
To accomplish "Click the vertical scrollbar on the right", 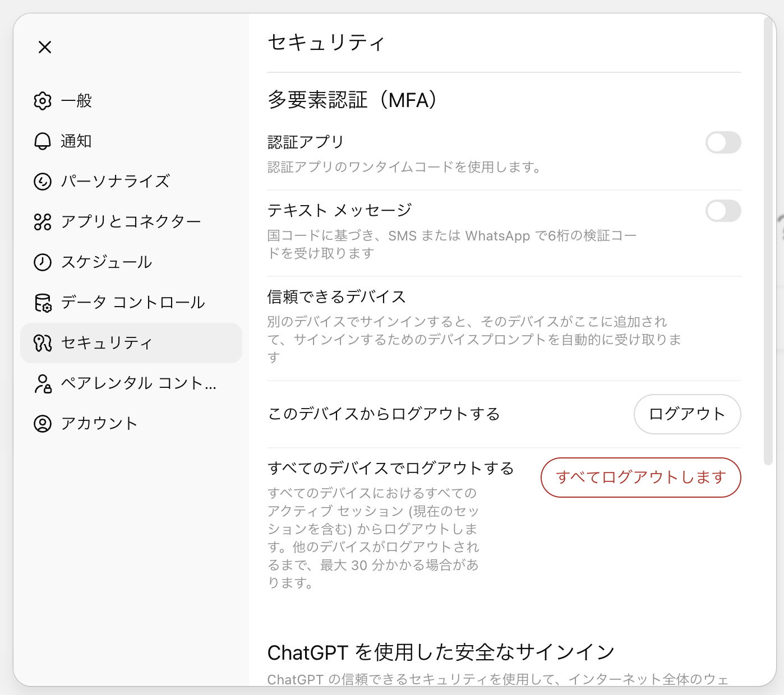I will pyautogui.click(x=768, y=241).
